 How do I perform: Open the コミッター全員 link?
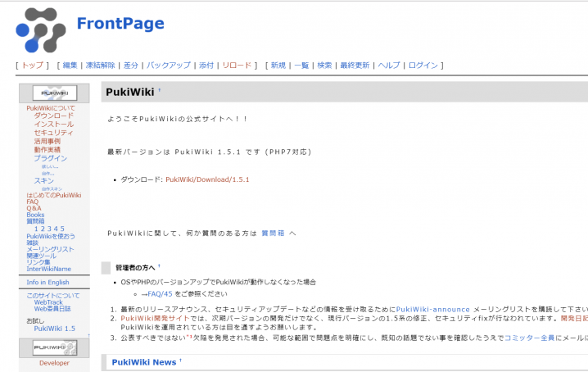530,338
